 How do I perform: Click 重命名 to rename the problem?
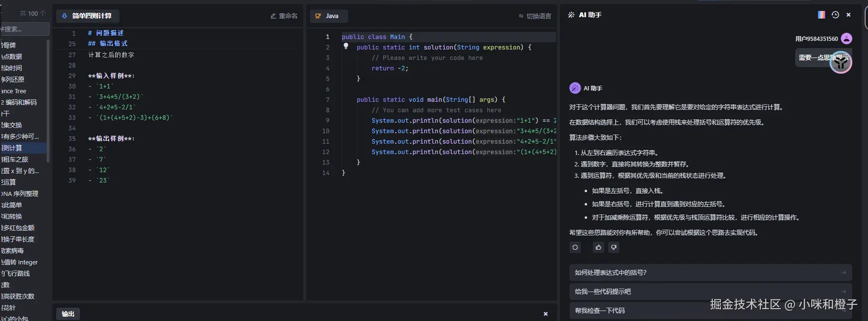click(284, 16)
